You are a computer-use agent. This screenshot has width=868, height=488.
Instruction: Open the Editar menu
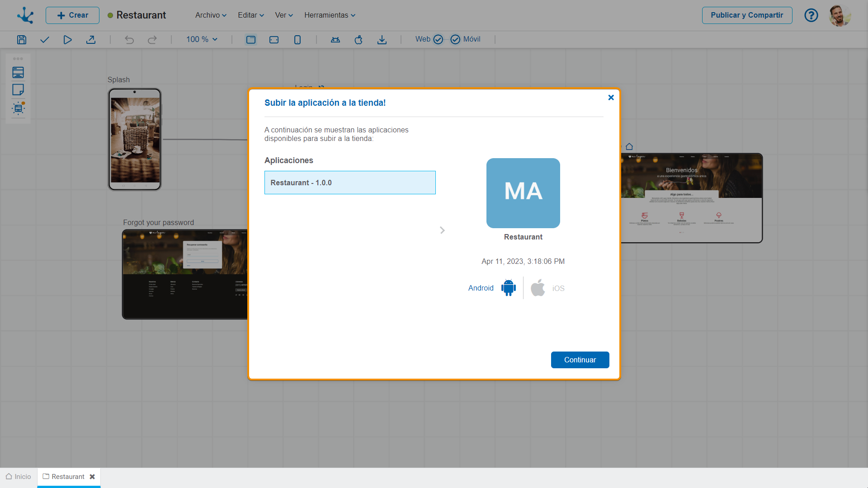251,15
